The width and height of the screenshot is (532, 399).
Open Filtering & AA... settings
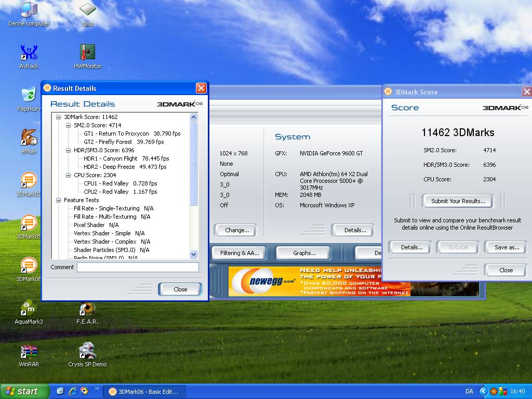(x=239, y=253)
